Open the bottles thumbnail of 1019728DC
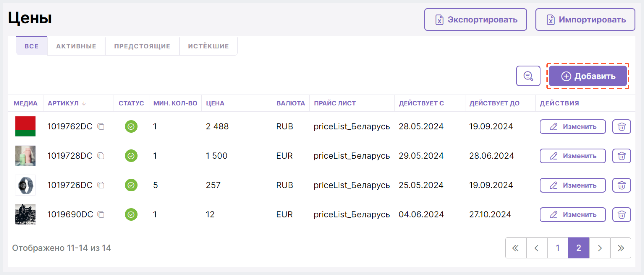The height and width of the screenshot is (275, 644). [25, 156]
